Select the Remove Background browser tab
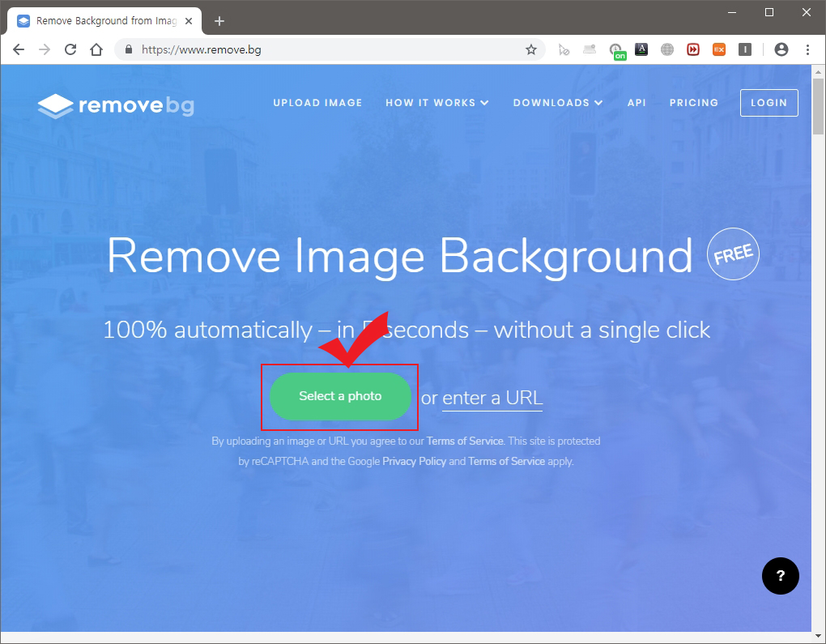The image size is (826, 644). click(x=104, y=21)
